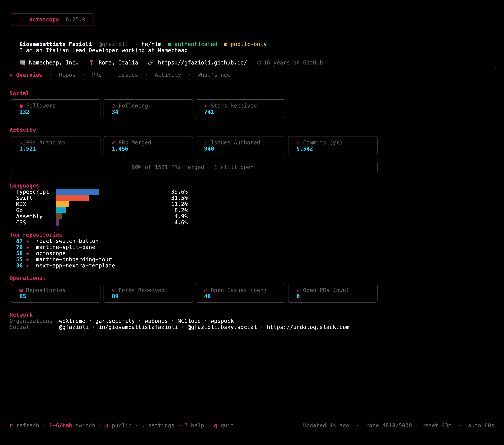Click the yellow MDX language bar
This screenshot has width=504, height=445.
62,204
